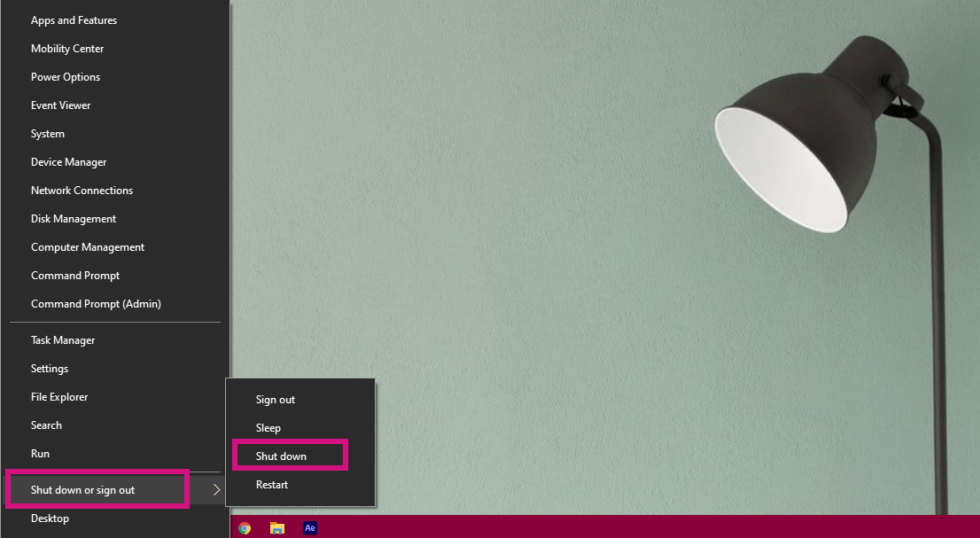The width and height of the screenshot is (980, 538).
Task: Open Event Viewer
Action: point(60,105)
